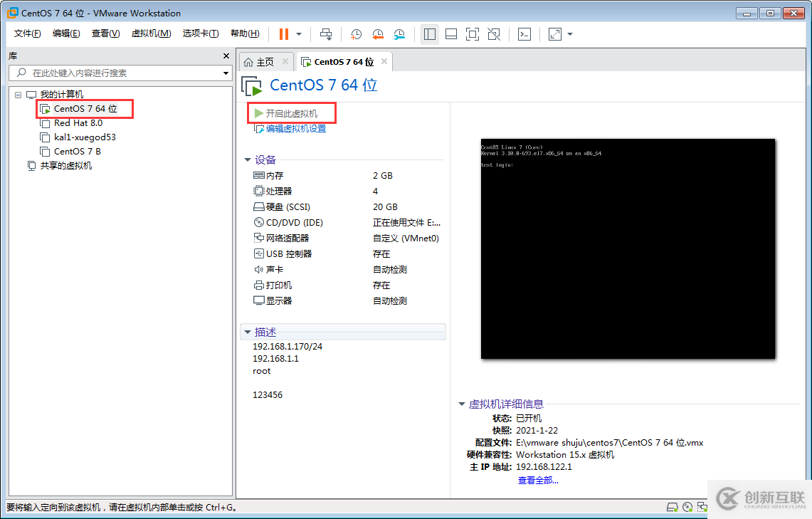
Task: Open the 虚拟机(M) menu
Action: pos(151,33)
